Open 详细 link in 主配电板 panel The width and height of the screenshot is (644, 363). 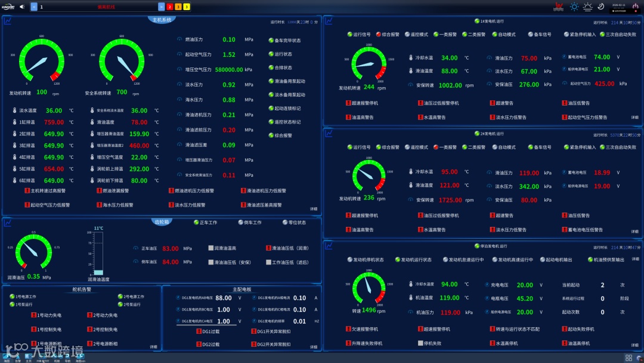[314, 346]
